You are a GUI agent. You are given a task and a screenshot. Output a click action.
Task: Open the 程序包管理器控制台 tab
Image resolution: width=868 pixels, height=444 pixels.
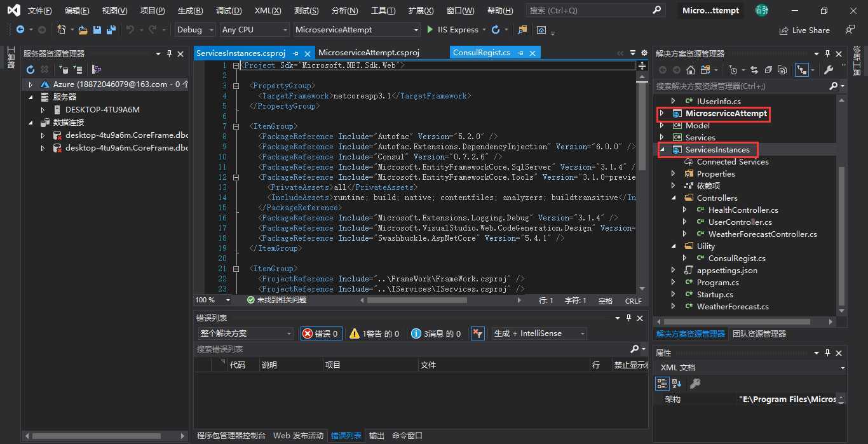click(x=231, y=436)
